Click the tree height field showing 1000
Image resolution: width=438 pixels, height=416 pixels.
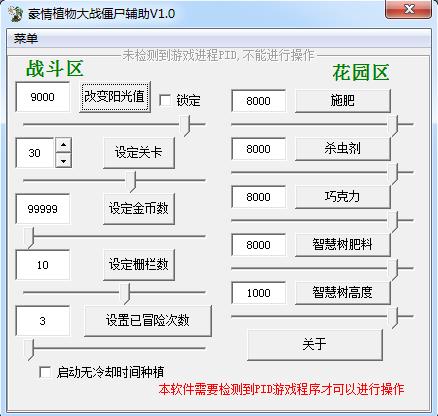pyautogui.click(x=259, y=293)
